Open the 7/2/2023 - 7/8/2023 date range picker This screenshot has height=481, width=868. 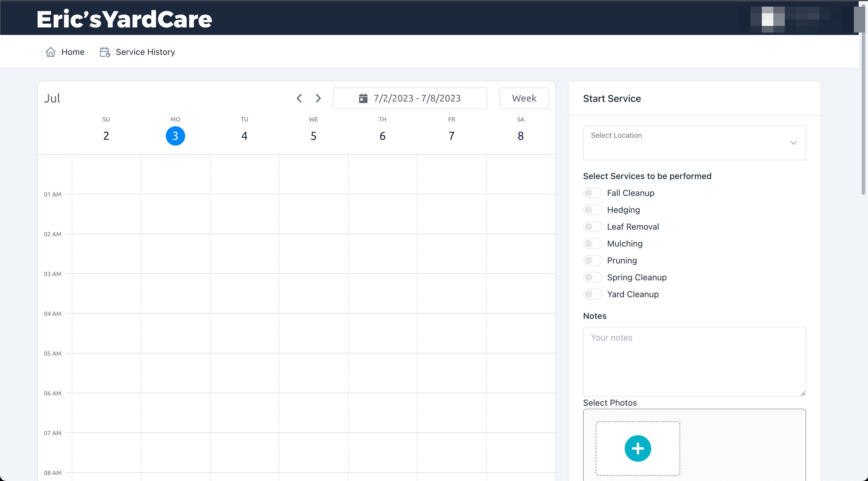[410, 98]
